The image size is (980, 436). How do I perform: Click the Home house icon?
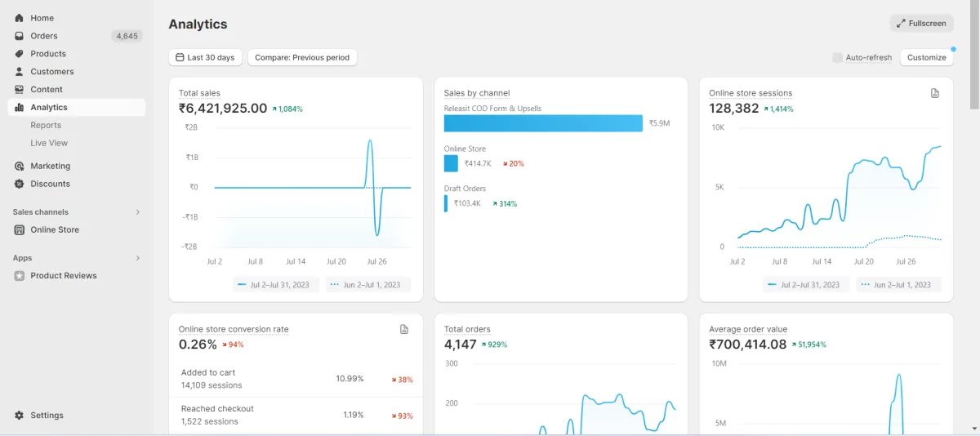coord(19,18)
